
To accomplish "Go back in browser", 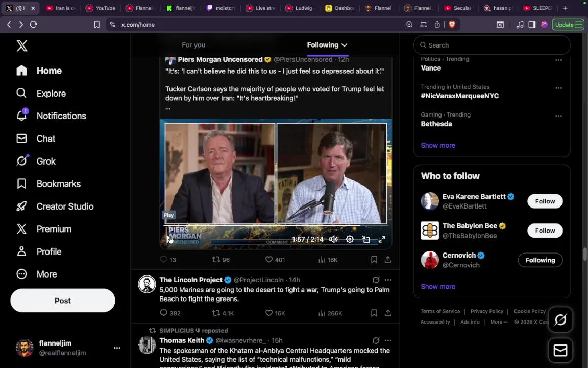I will pyautogui.click(x=9, y=25).
